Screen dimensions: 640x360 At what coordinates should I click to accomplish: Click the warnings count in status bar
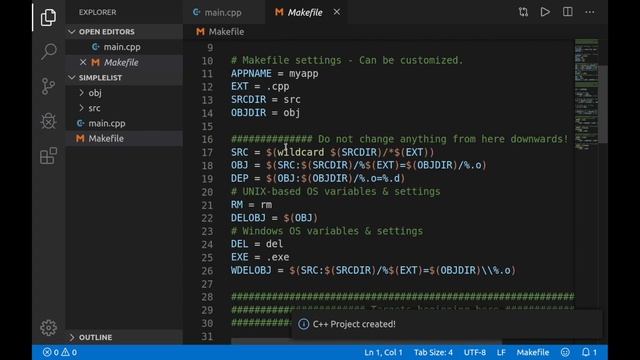[69, 352]
